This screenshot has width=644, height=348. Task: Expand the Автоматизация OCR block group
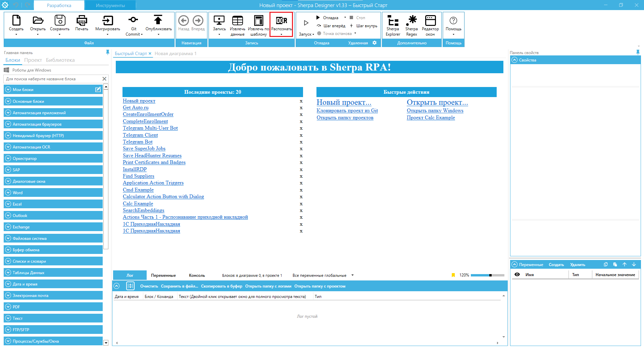[8, 147]
